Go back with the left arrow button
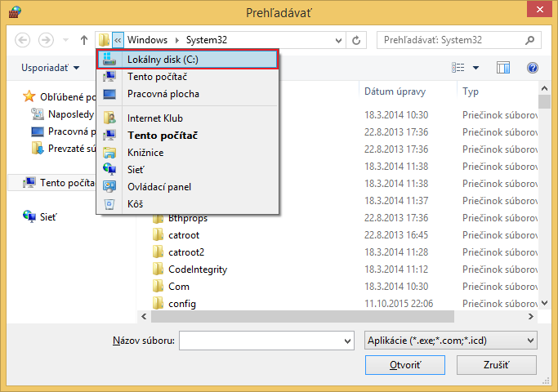The image size is (558, 392). pos(22,40)
